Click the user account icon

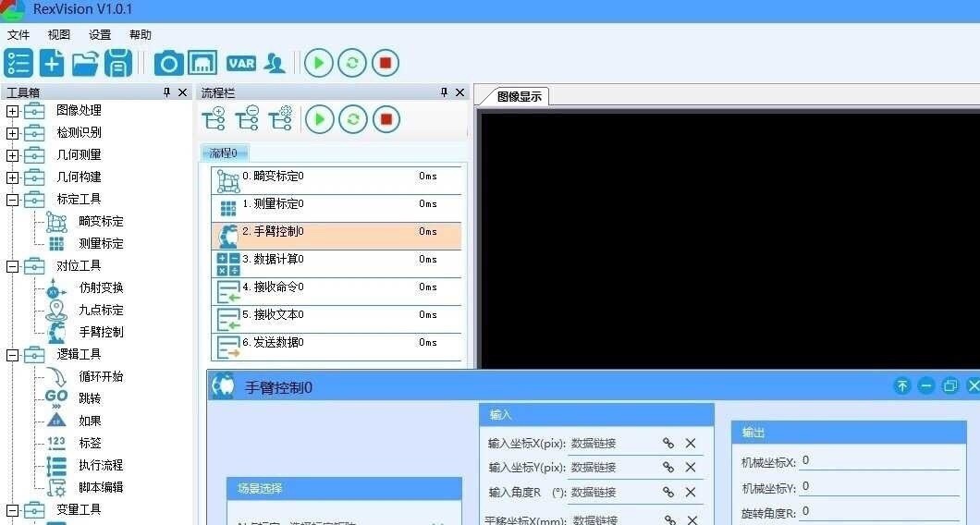[275, 63]
